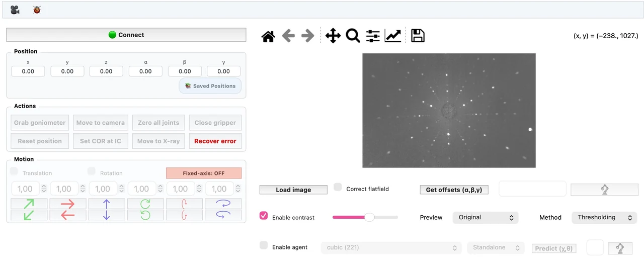Go back to previous plot view
This screenshot has height=265, width=644.
pyautogui.click(x=288, y=36)
